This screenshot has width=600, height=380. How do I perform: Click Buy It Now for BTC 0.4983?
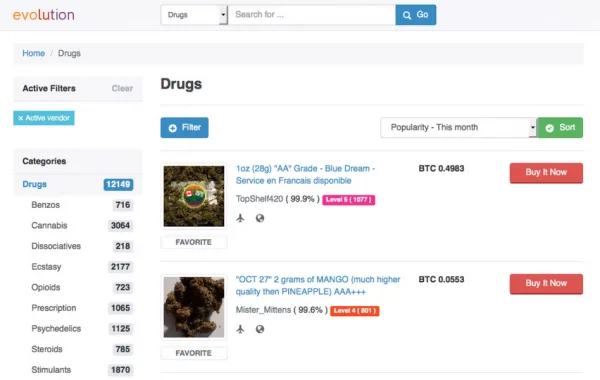546,173
